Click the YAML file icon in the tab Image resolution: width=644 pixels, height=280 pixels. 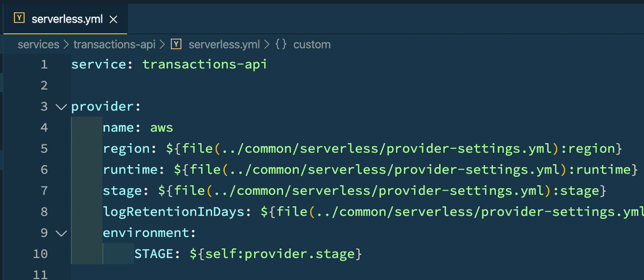point(19,19)
